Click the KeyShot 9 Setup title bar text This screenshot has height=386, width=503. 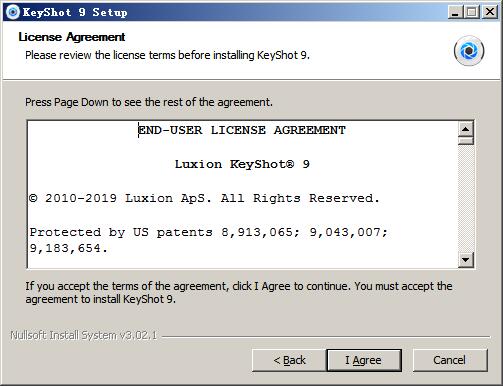click(75, 12)
